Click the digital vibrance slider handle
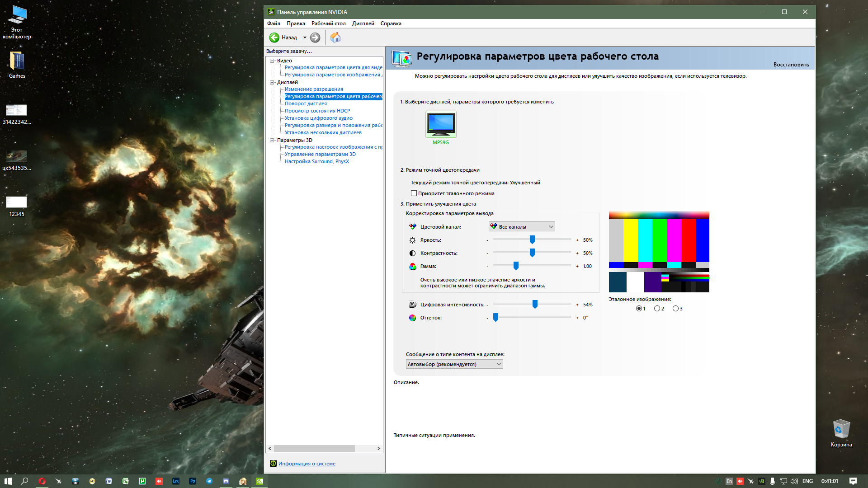This screenshot has height=488, width=868. pos(535,305)
